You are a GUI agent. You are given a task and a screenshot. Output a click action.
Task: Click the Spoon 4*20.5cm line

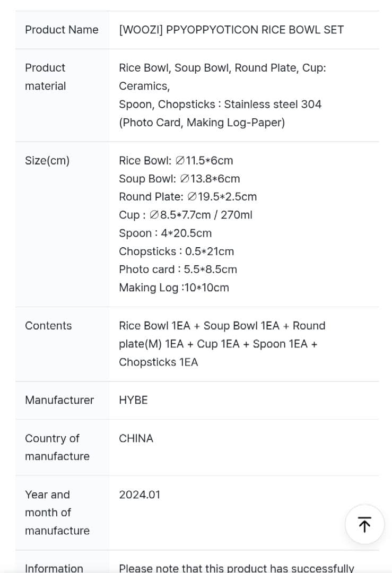pyautogui.click(x=165, y=233)
